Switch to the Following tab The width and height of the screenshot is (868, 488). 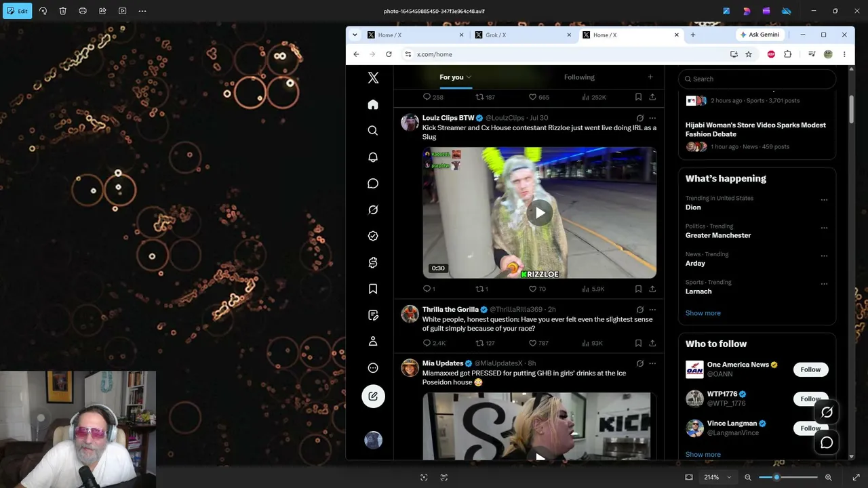click(x=579, y=77)
